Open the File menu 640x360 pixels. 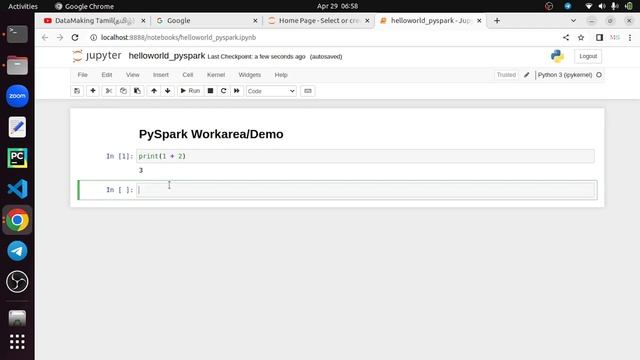tap(82, 75)
